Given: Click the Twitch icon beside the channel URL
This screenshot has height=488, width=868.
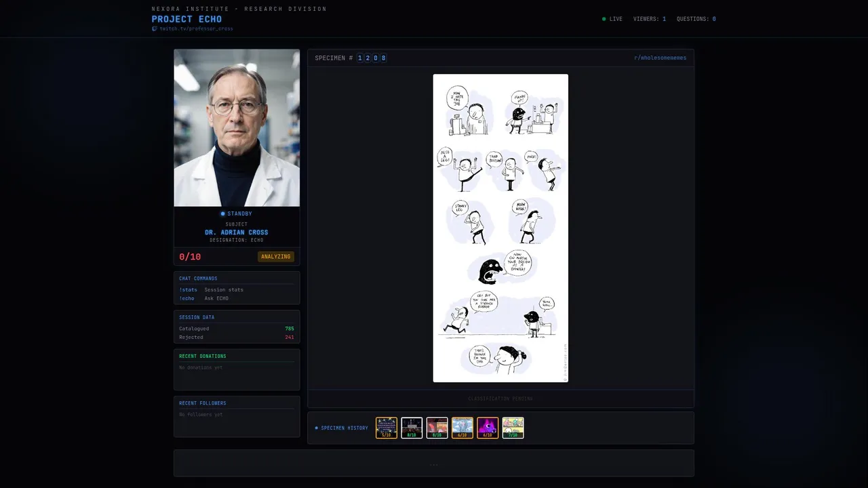Looking at the screenshot, I should pyautogui.click(x=155, y=28).
